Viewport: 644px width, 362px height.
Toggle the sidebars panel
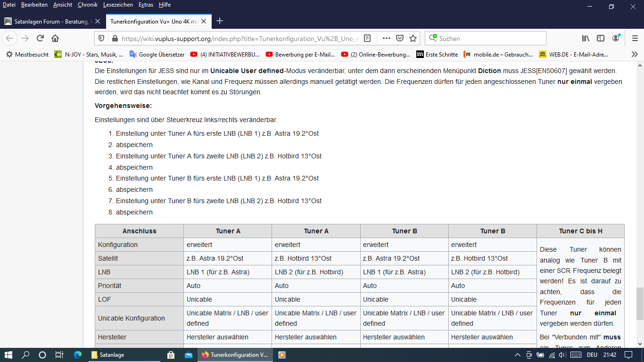point(601,38)
